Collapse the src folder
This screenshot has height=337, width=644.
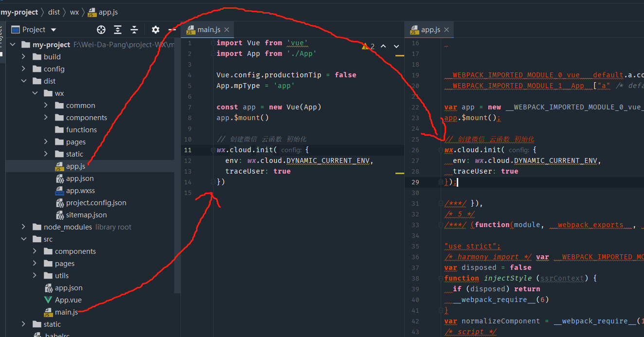(24, 239)
